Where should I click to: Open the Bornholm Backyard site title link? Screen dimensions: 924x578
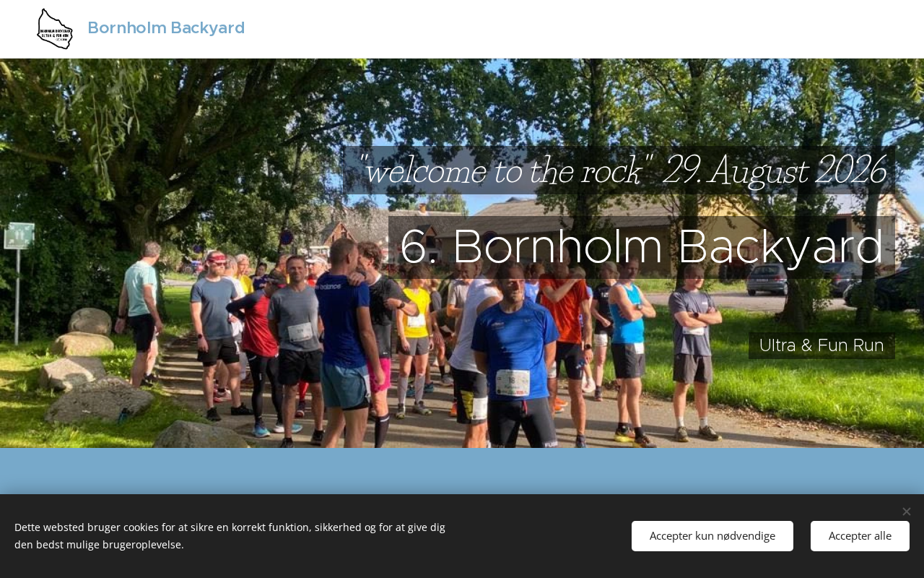pyautogui.click(x=166, y=28)
